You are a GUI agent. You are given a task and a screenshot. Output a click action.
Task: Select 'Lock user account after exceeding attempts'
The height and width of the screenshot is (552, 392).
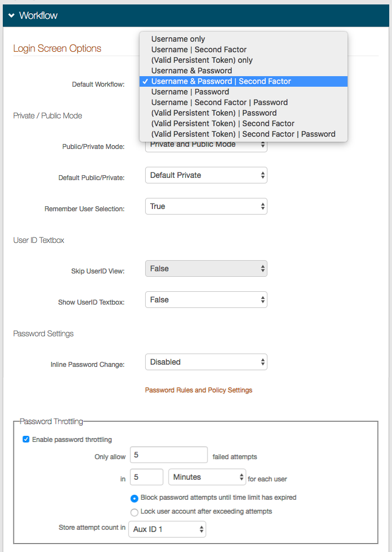click(134, 512)
